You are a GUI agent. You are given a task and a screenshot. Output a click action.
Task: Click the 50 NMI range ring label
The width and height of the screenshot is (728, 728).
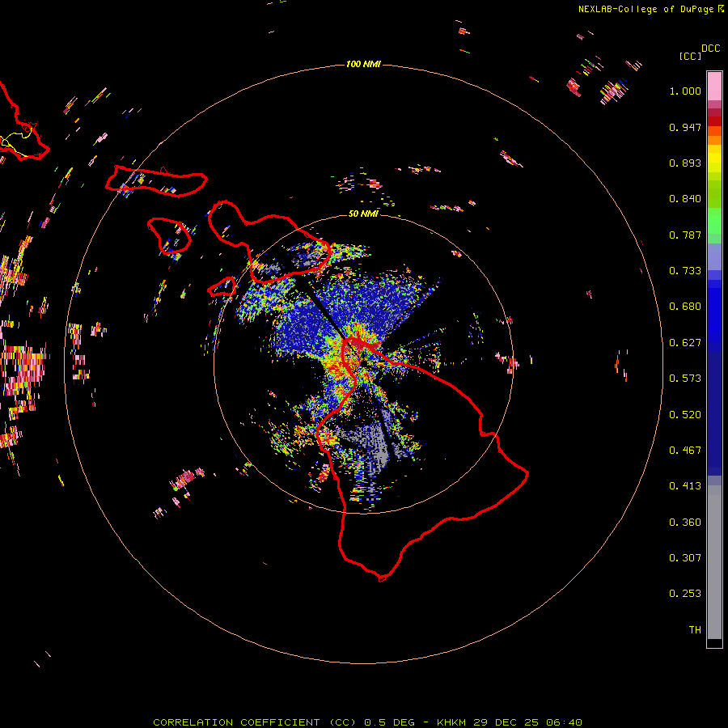tap(363, 214)
